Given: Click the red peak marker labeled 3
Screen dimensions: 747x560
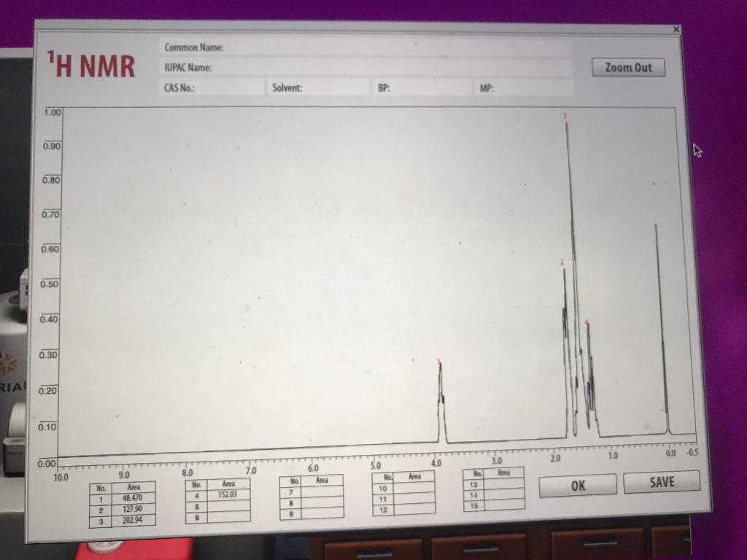Looking at the screenshot, I should point(565,115).
